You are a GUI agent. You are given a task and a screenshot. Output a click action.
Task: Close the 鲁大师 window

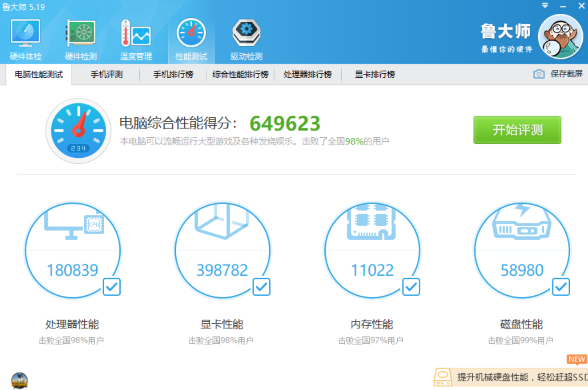point(581,6)
